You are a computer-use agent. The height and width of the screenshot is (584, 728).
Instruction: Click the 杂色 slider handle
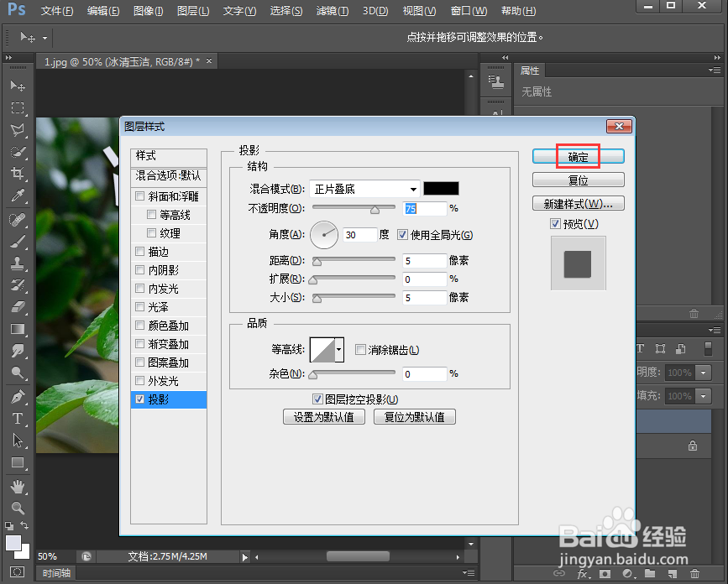[313, 375]
